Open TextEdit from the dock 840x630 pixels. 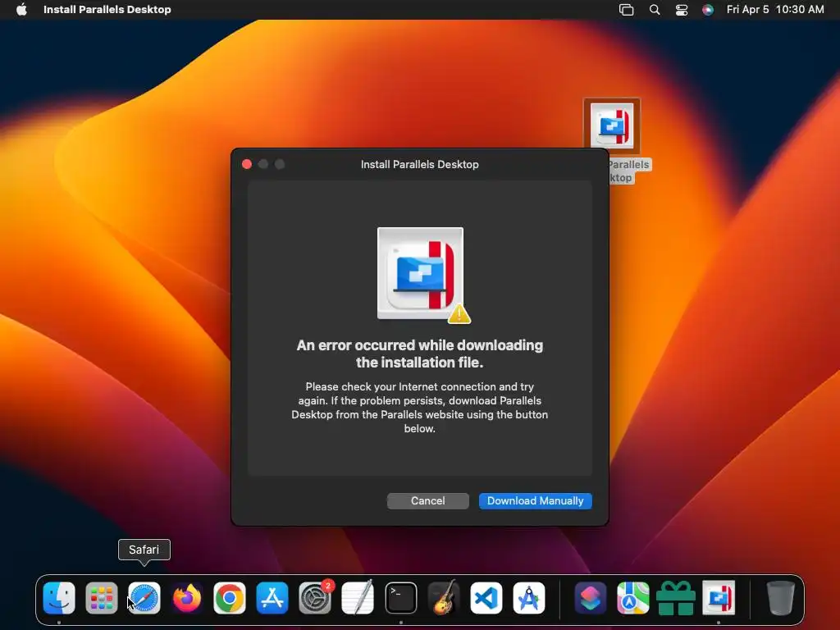click(358, 597)
